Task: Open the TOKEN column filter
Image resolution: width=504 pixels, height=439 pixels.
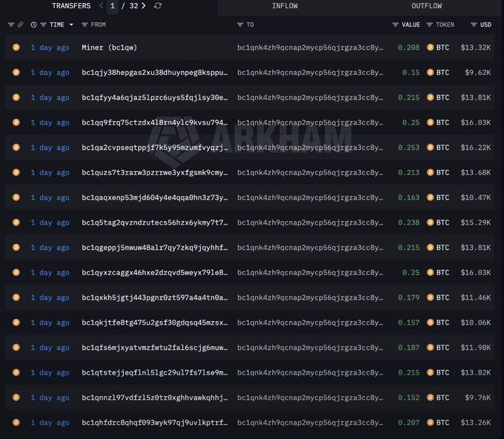Action: pos(429,24)
